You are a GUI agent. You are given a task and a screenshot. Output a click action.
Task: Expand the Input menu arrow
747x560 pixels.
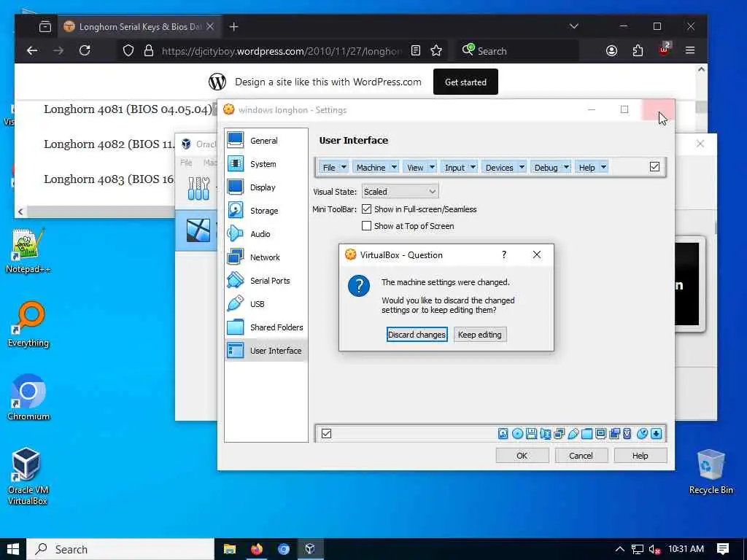[473, 167]
